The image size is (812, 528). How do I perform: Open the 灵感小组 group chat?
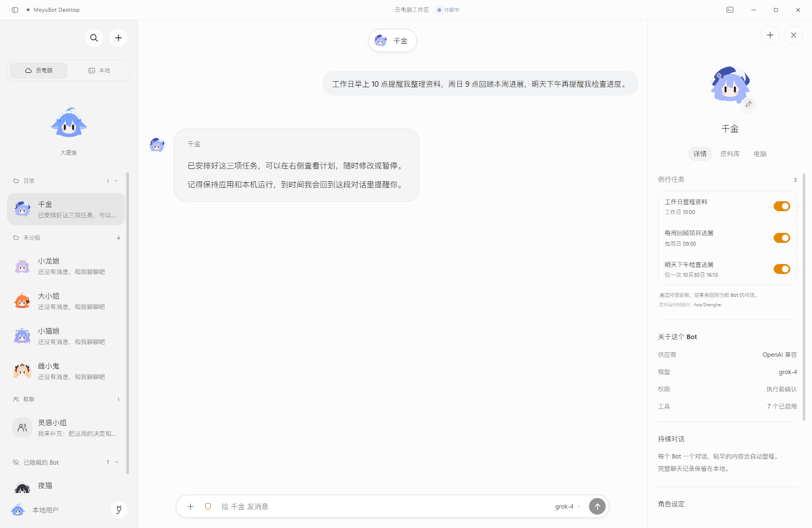(x=66, y=428)
